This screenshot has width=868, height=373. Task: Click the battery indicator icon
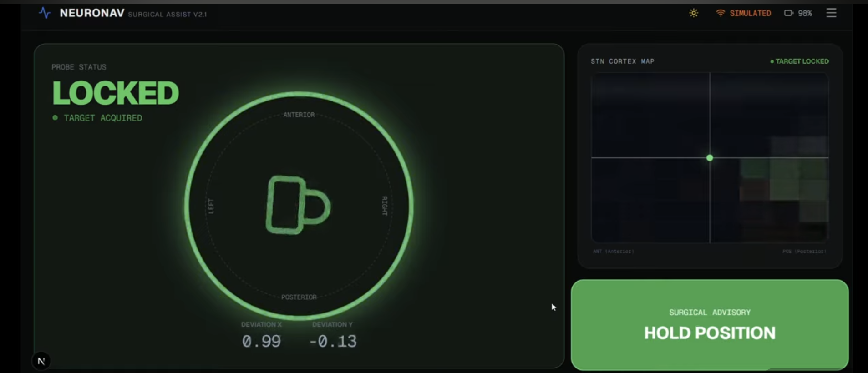[x=788, y=13]
